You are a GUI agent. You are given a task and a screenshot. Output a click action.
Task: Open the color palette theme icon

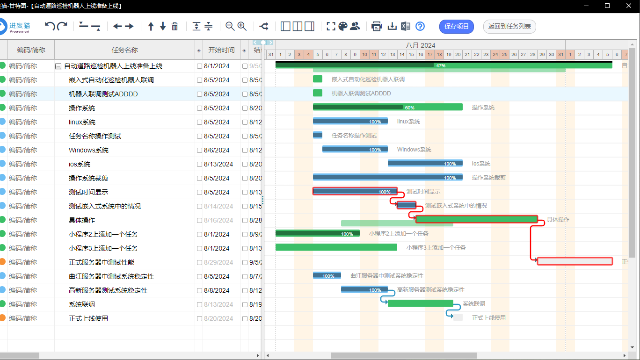(343, 26)
